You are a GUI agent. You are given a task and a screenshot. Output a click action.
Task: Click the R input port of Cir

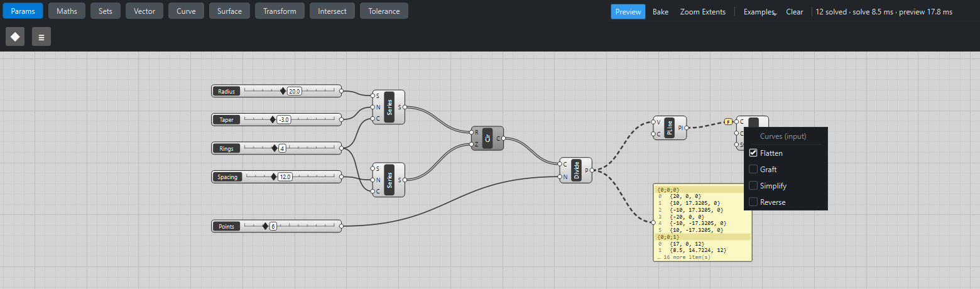click(472, 133)
